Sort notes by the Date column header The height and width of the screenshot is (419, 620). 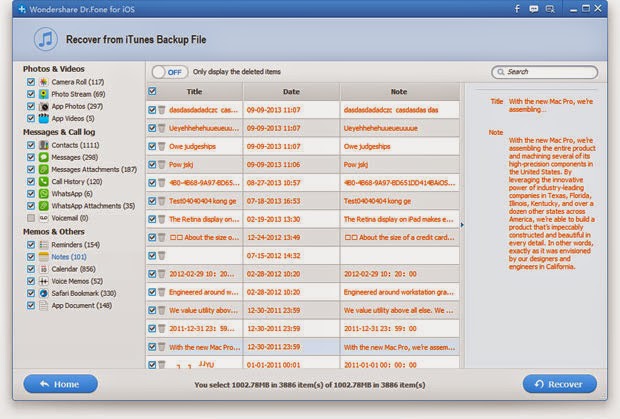tap(291, 92)
